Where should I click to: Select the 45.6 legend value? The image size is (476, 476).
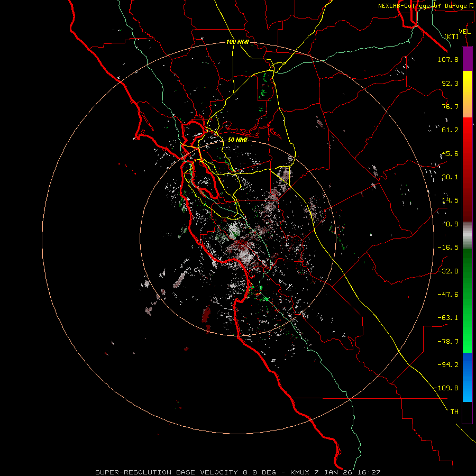(x=450, y=153)
